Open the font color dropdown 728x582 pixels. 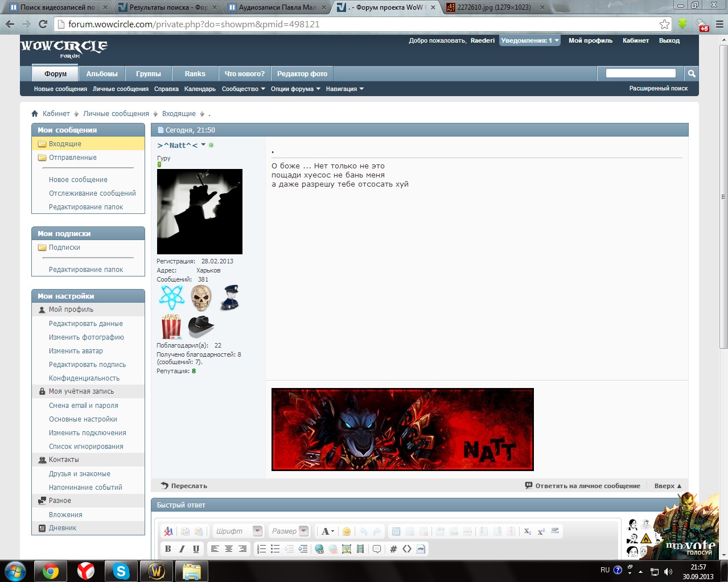(327, 531)
